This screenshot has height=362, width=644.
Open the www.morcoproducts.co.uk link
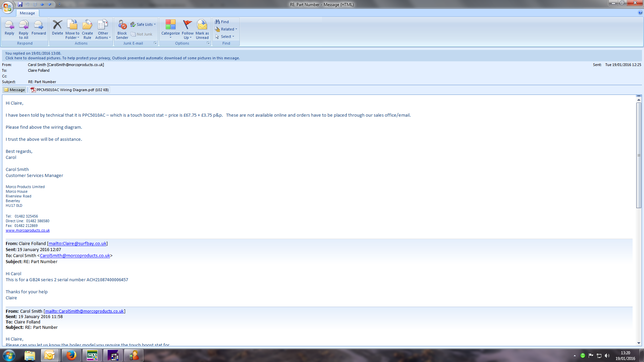coord(28,231)
